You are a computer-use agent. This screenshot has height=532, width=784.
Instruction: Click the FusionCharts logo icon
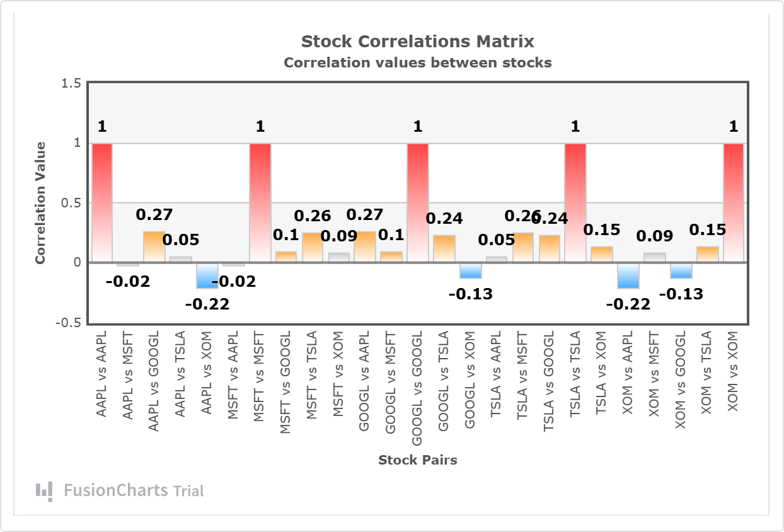pyautogui.click(x=44, y=491)
